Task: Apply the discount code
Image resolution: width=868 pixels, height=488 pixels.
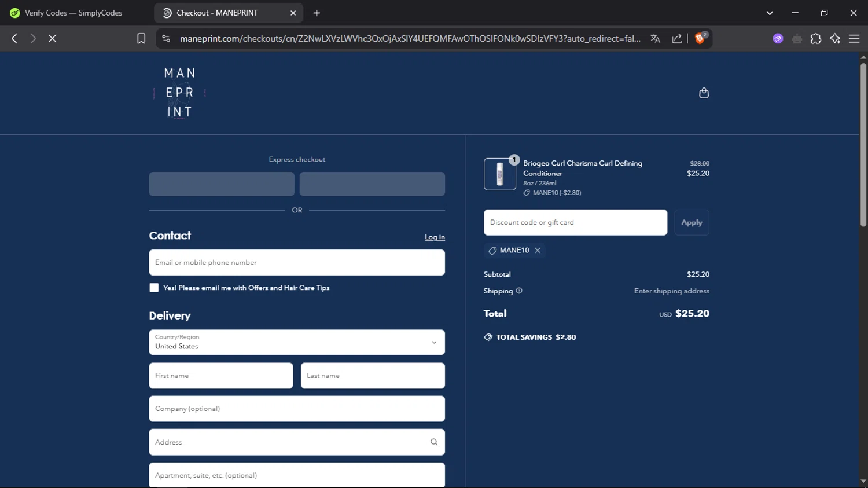Action: coord(692,222)
